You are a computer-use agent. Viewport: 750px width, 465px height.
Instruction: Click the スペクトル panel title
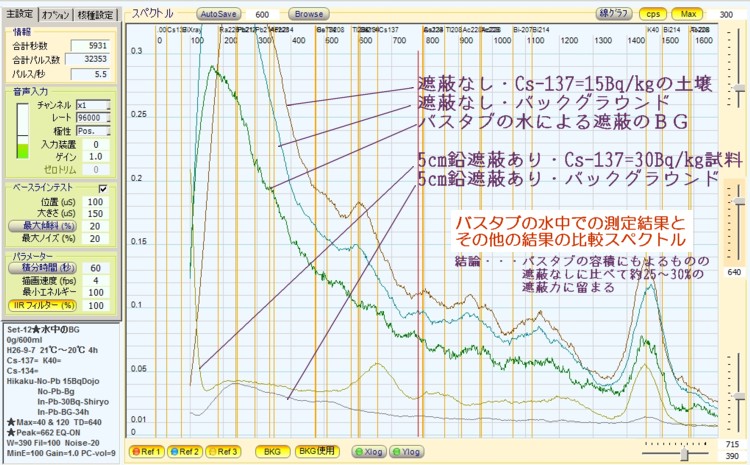point(153,14)
